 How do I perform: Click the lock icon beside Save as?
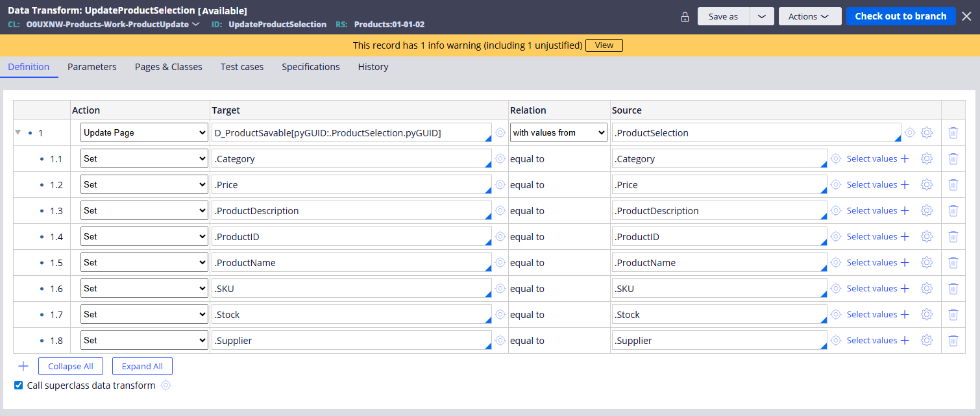click(x=685, y=17)
